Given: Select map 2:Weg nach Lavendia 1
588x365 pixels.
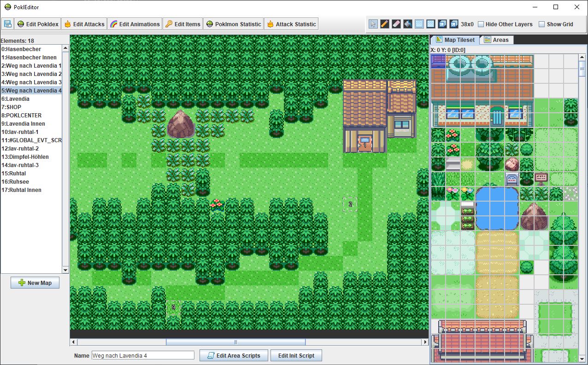Looking at the screenshot, I should (x=31, y=65).
